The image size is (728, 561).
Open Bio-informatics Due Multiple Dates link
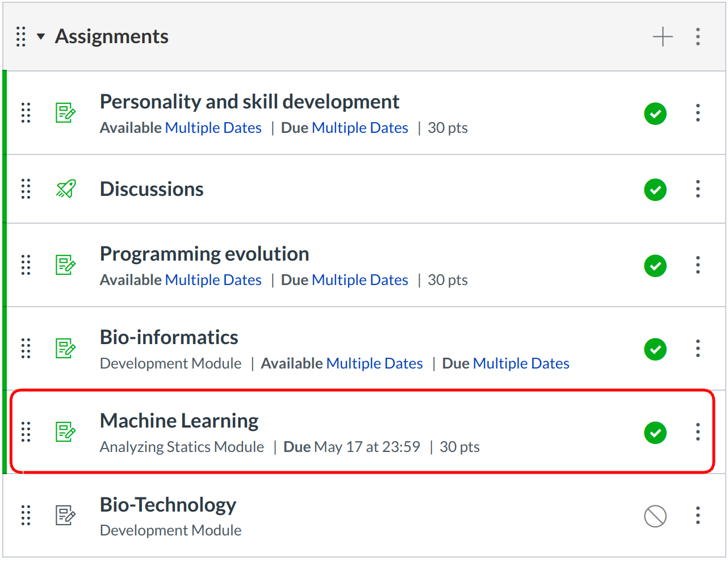(521, 363)
